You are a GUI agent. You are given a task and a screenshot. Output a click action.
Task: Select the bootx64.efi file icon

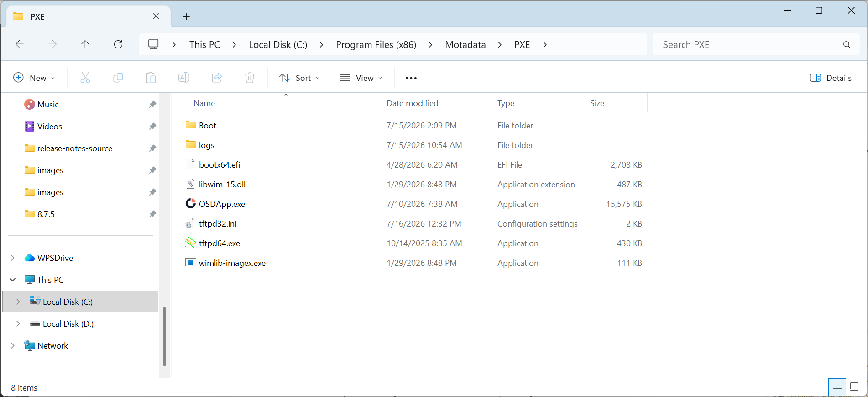191,164
